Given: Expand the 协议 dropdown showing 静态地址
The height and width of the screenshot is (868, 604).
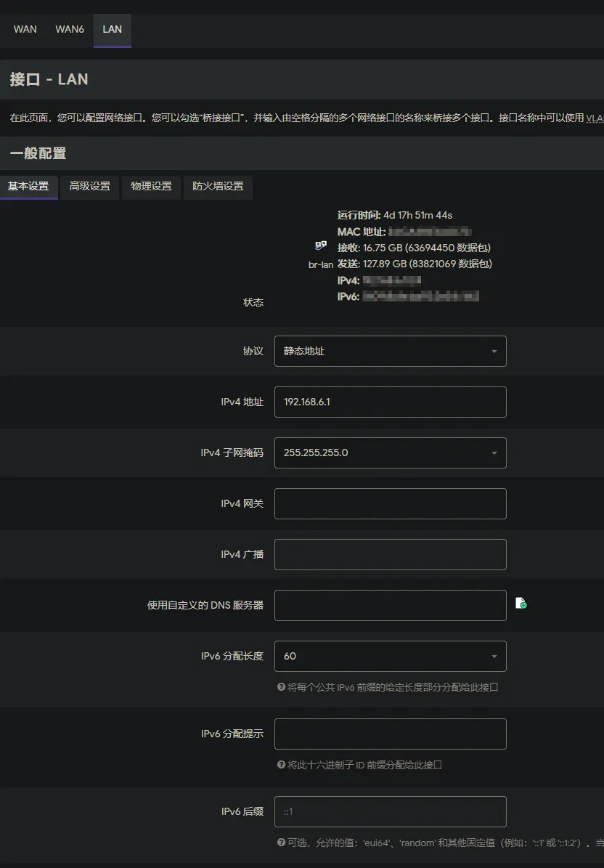Looking at the screenshot, I should click(390, 351).
